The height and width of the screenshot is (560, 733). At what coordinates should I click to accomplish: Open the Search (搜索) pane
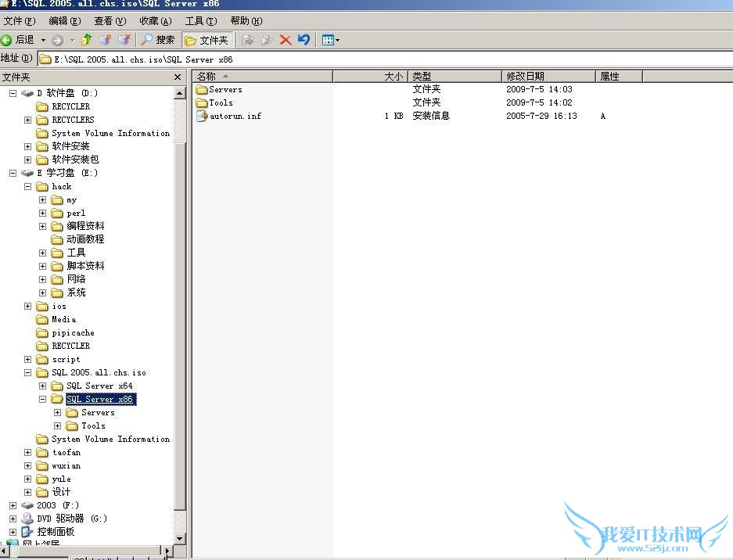coord(159,40)
